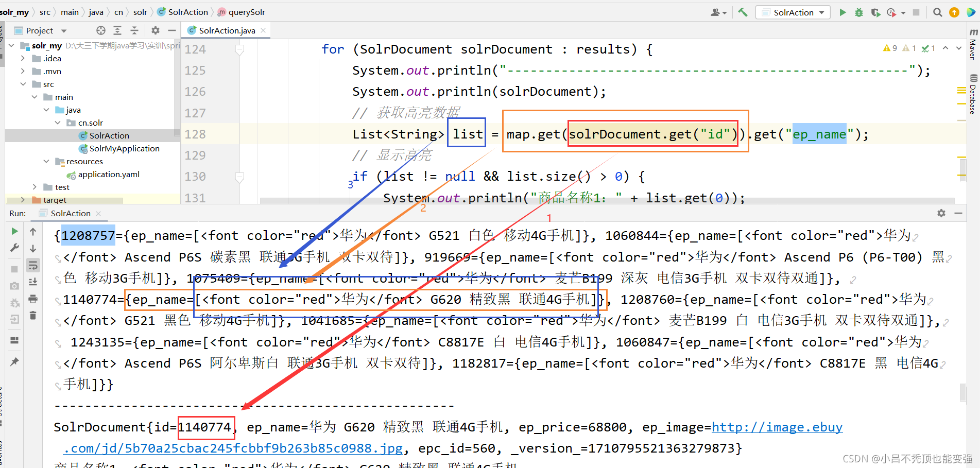Open Search Everywhere magnifier

pos(937,12)
